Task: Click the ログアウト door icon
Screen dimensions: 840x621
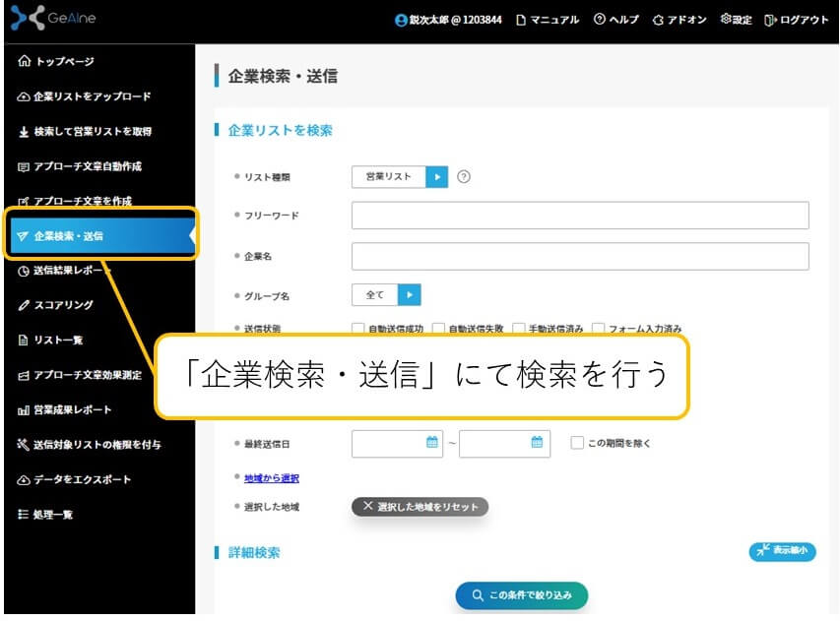Action: 770,20
